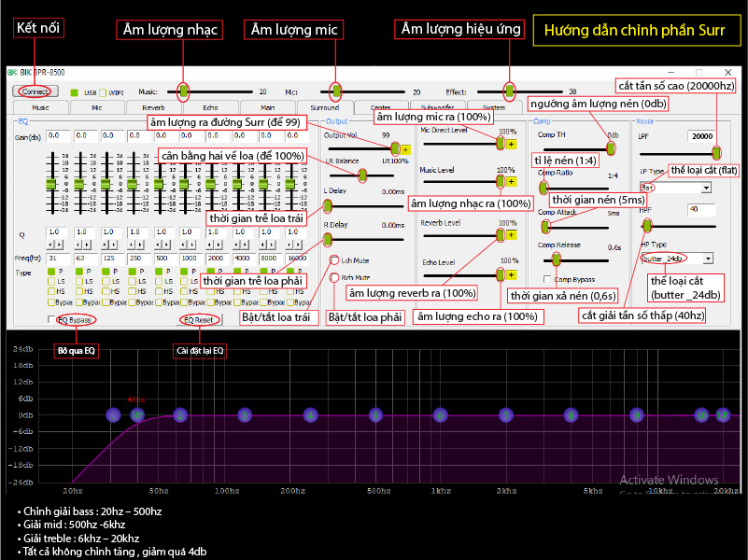The height and width of the screenshot is (560, 748).
Task: Check the HS type box for the 63 Hz band
Action: click(x=79, y=291)
